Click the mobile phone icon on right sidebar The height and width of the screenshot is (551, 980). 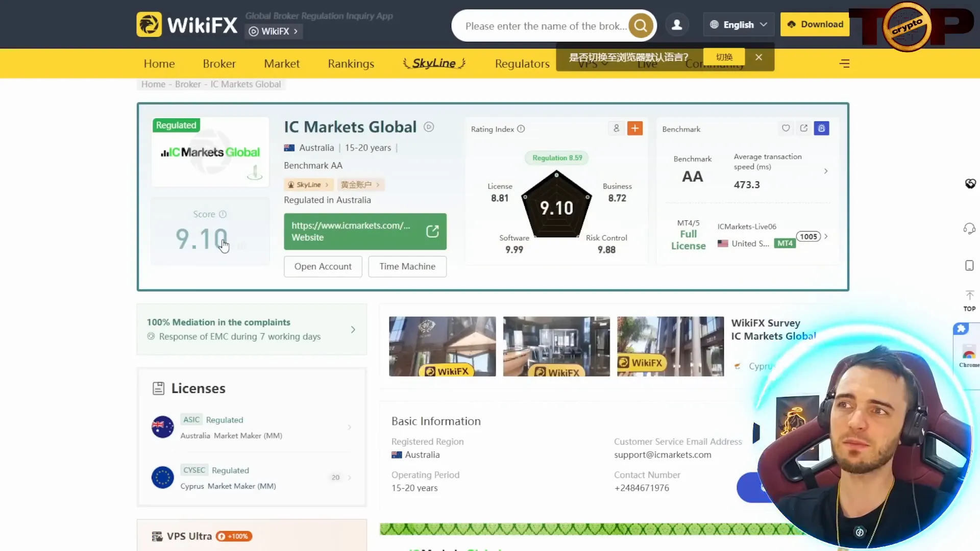coord(969,265)
